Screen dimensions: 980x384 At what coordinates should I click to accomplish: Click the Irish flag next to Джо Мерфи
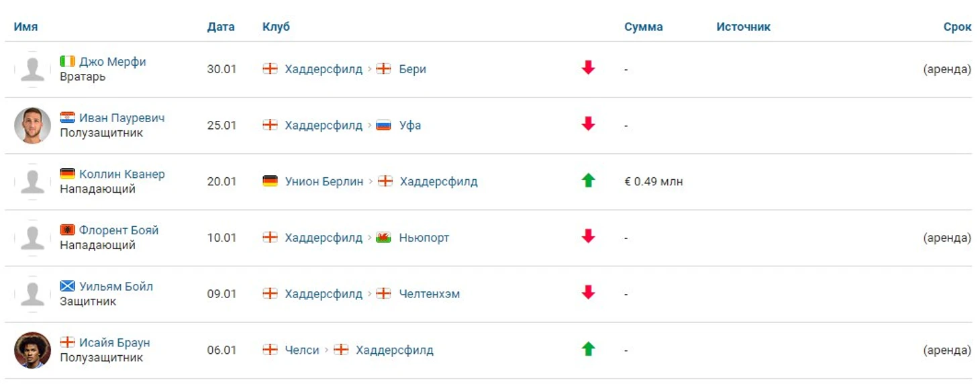(67, 61)
